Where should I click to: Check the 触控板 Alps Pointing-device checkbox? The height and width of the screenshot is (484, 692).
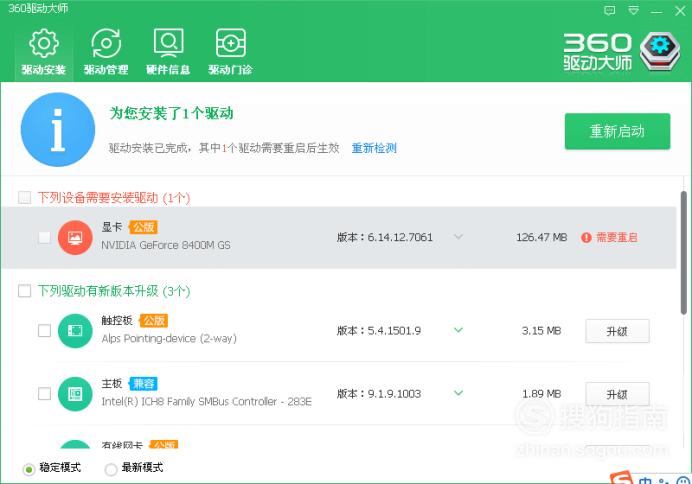[x=45, y=330]
